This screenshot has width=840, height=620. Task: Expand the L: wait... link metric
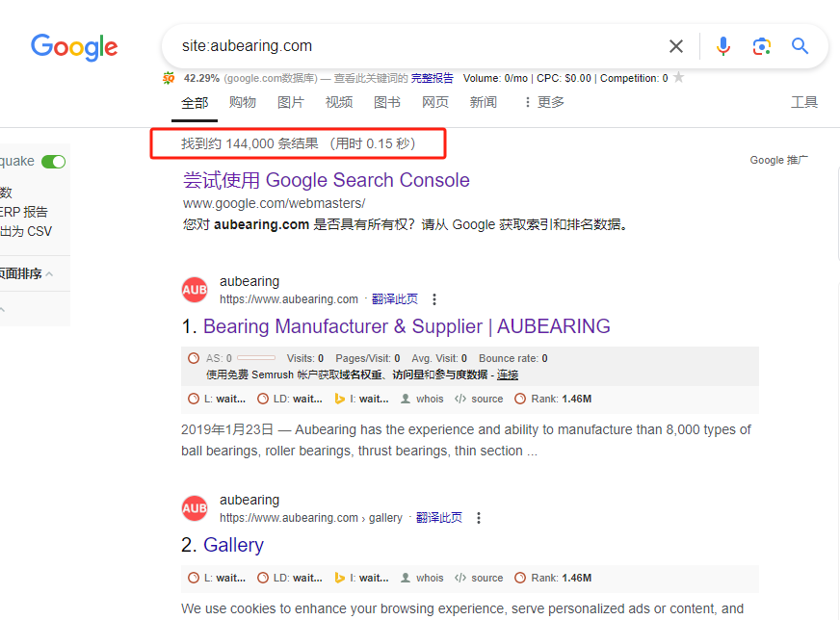pos(223,398)
